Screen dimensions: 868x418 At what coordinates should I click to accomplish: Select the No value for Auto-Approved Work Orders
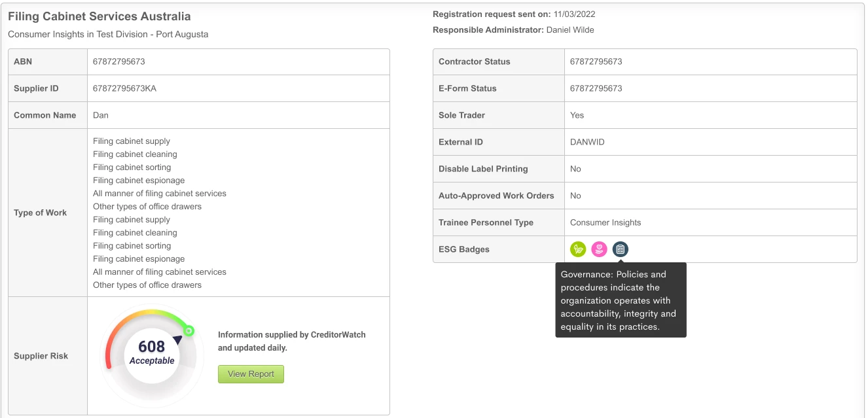pyautogui.click(x=575, y=196)
